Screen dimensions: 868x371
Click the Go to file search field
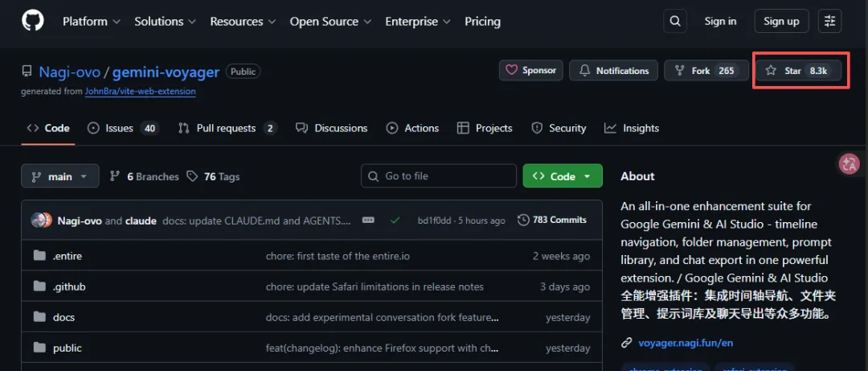(439, 176)
